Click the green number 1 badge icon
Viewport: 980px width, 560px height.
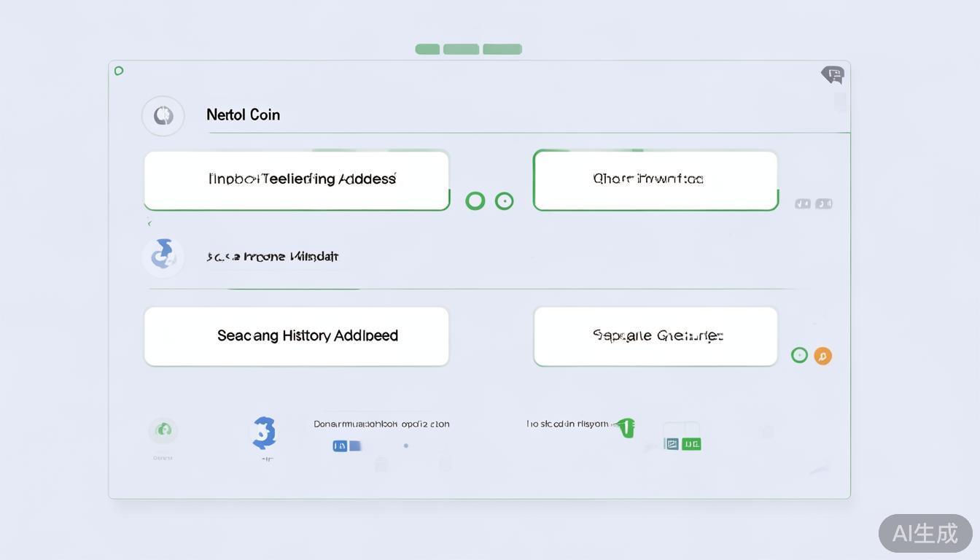(x=626, y=427)
